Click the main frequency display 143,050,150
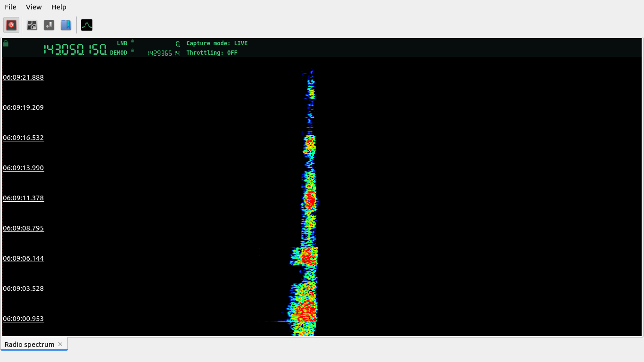This screenshot has height=362, width=644. [x=75, y=49]
